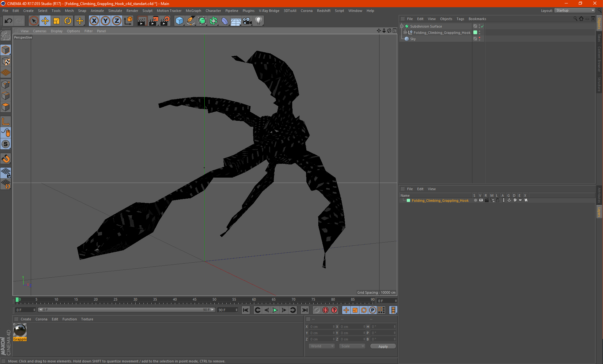Open the Array modeling objects icon
The height and width of the screenshot is (364, 603).
[x=213, y=21]
